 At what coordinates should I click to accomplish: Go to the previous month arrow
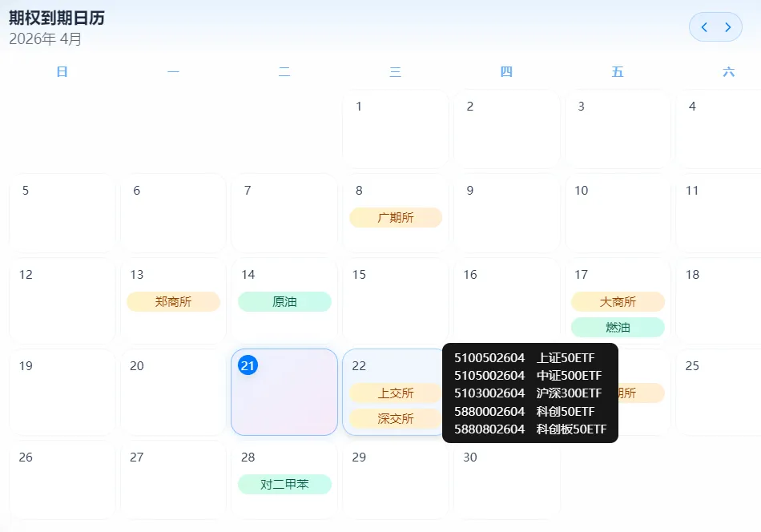click(704, 27)
